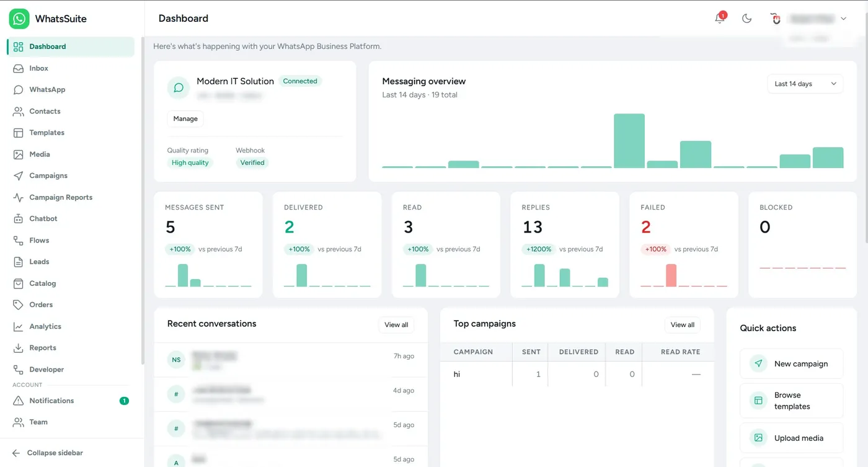Screen dimensions: 868x467
Task: Collapse the sidebar
Action: click(48, 453)
